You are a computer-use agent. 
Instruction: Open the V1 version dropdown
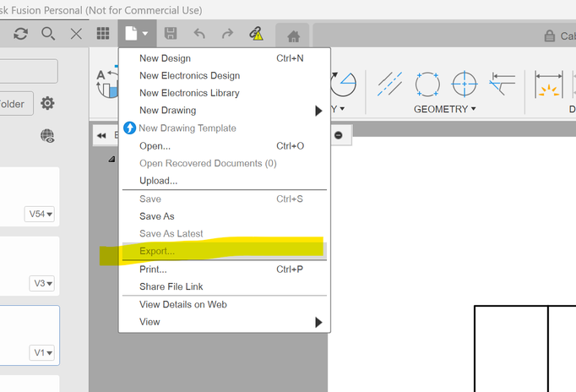tap(42, 352)
